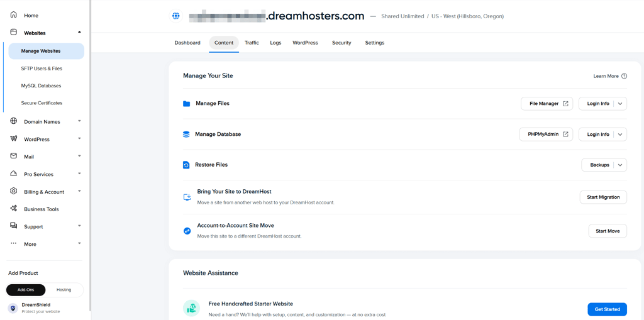Switch to the Hosting toggle option
The height and width of the screenshot is (320, 644).
[64, 290]
